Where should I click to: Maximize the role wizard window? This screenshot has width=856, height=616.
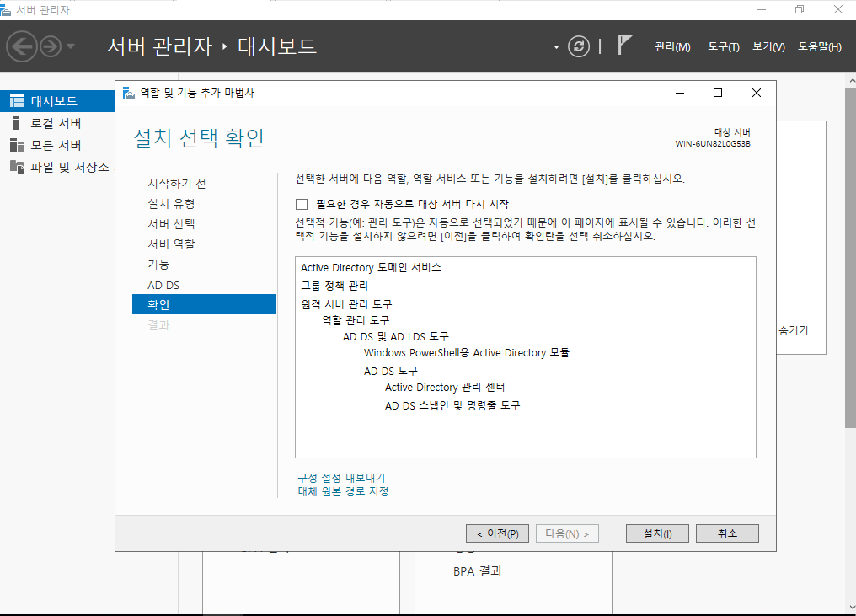click(718, 93)
